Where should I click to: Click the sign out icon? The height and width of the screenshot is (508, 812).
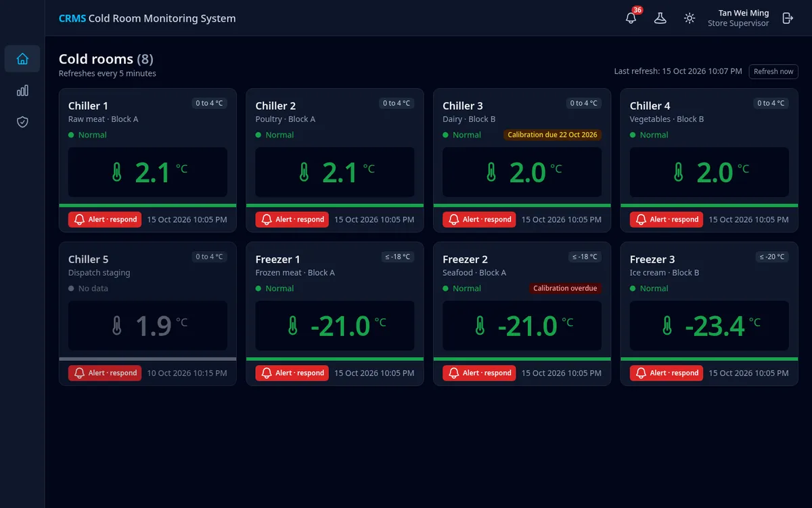pos(788,18)
